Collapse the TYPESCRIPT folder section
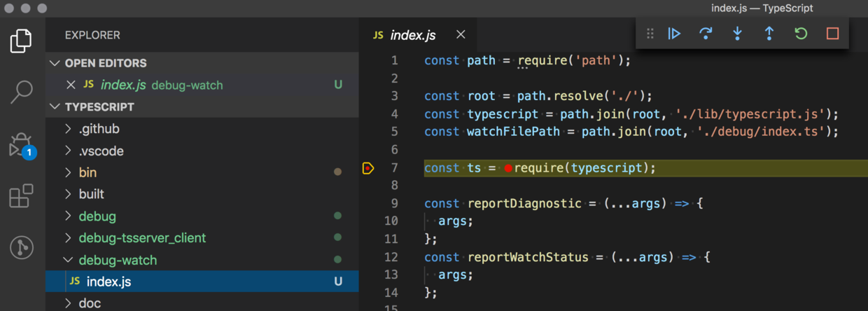The image size is (868, 311). (x=55, y=107)
